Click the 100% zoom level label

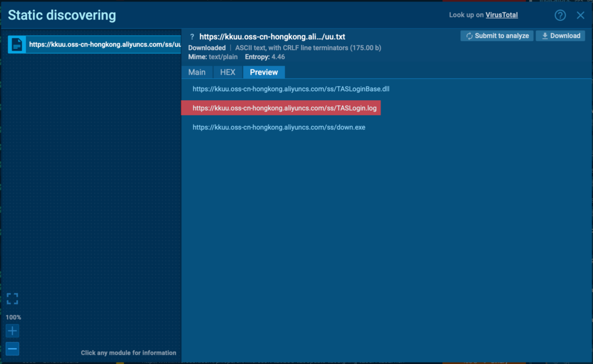coord(13,317)
